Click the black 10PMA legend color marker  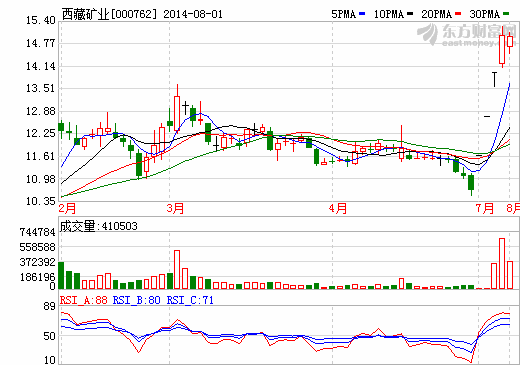[x=410, y=14]
